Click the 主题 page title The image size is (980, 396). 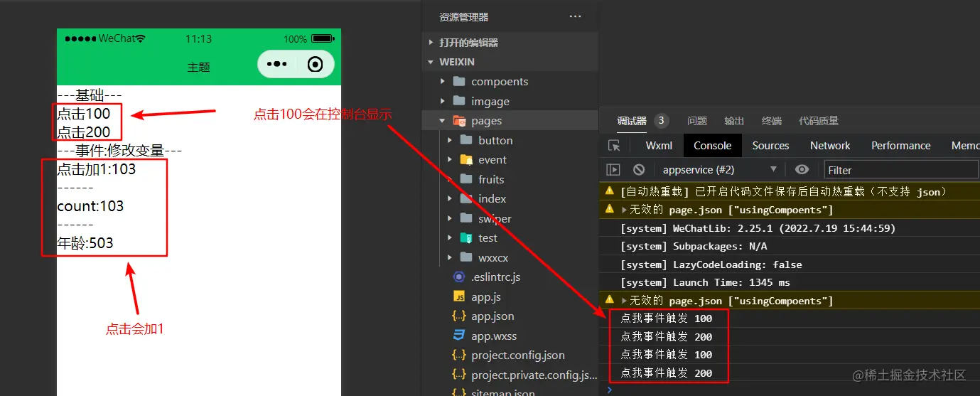[x=199, y=67]
